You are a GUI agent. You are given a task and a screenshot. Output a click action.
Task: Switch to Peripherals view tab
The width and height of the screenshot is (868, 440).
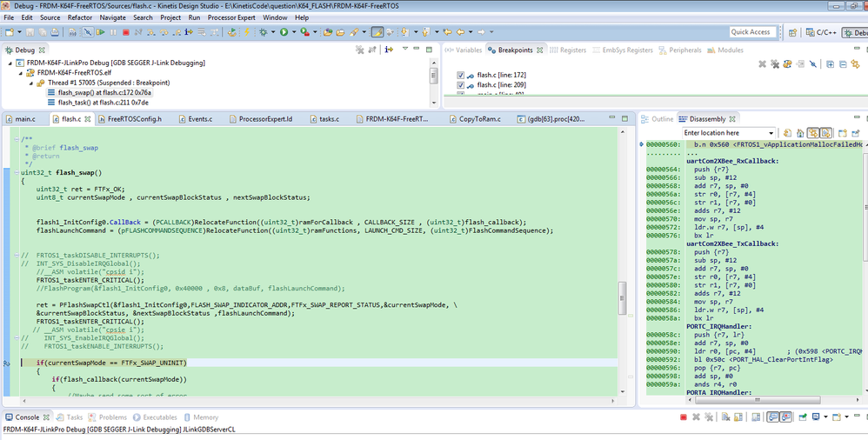[680, 50]
